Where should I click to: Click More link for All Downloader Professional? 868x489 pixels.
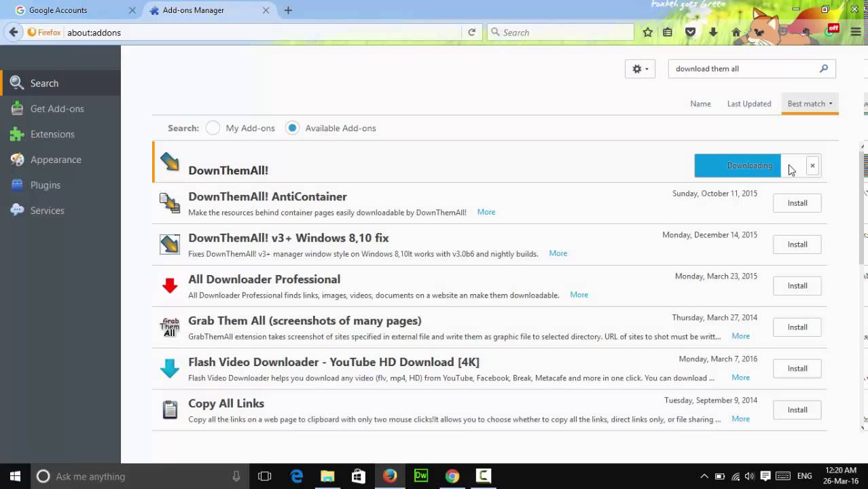pos(579,295)
